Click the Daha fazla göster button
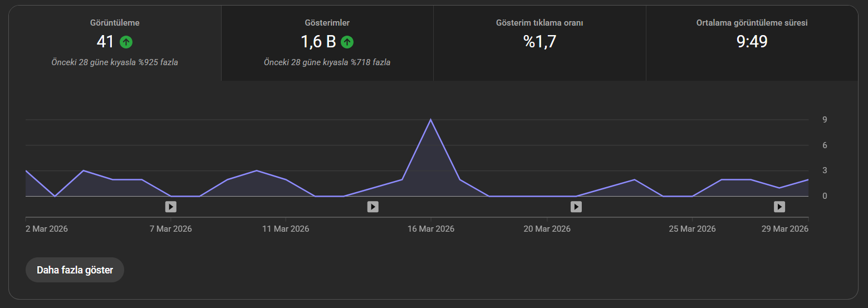 pos(75,270)
